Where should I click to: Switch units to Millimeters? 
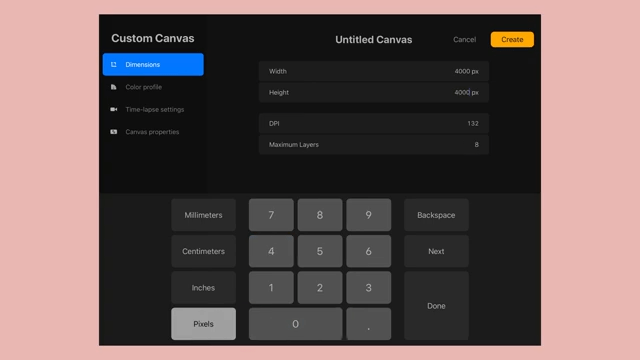click(203, 215)
